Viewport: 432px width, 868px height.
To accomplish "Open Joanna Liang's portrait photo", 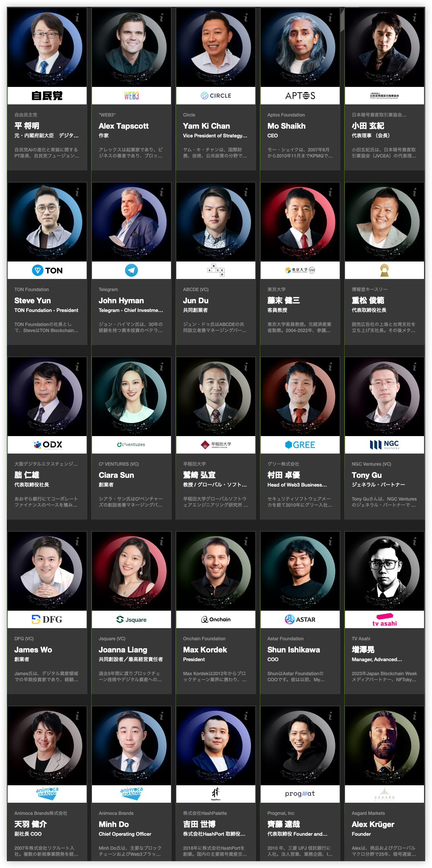I will 131,571.
